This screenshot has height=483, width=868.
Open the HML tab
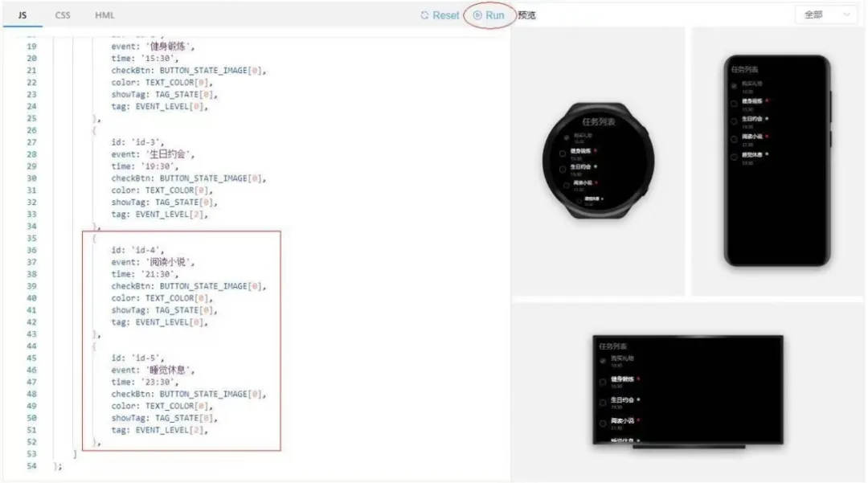pos(104,15)
